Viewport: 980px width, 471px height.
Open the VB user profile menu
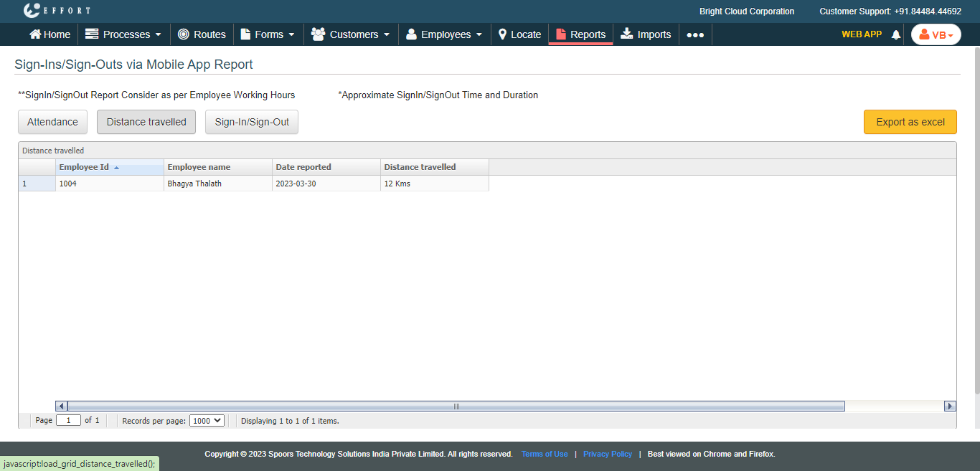[x=936, y=34]
